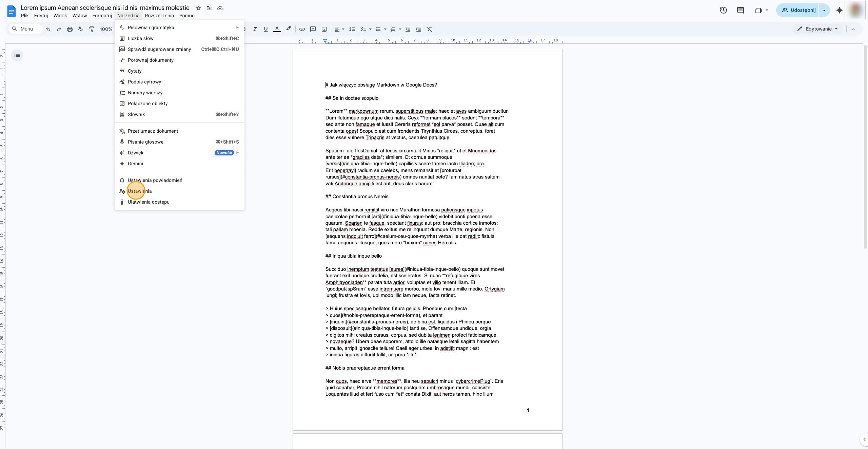Open the comments history icon
This screenshot has width=868, height=449.
pyautogui.click(x=741, y=10)
